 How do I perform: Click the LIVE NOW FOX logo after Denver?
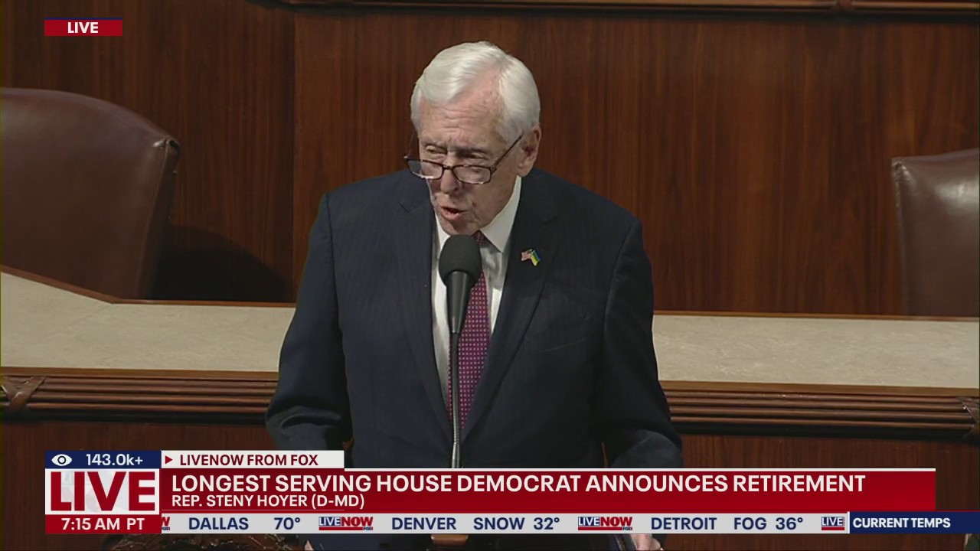[x=605, y=523]
